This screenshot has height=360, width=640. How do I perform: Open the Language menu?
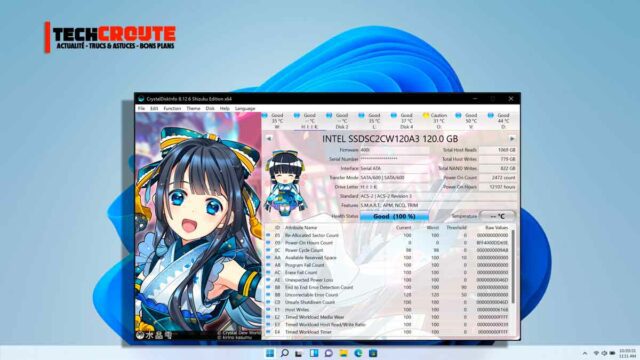tap(245, 109)
